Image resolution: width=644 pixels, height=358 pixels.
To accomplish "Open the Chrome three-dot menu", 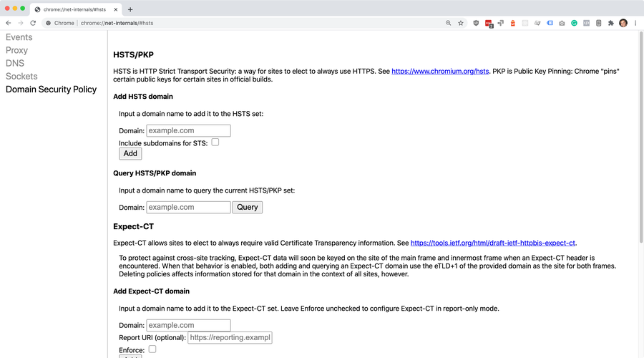I will click(635, 23).
